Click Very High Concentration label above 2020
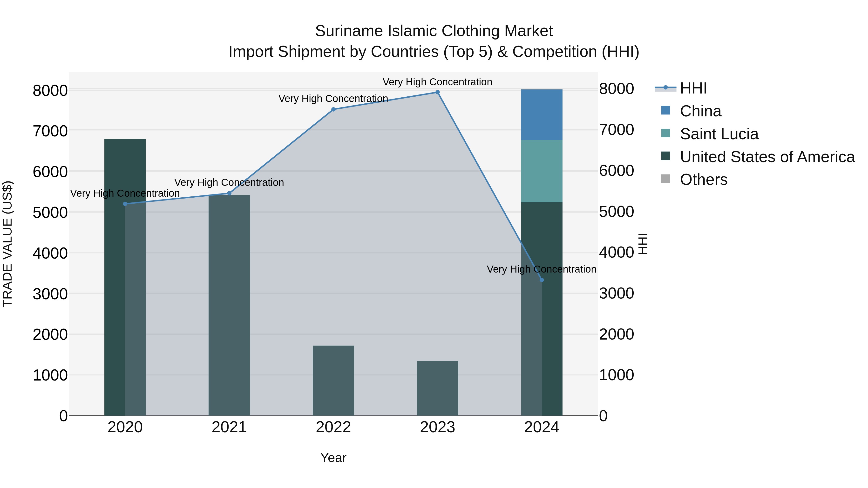868x488 pixels. point(125,193)
